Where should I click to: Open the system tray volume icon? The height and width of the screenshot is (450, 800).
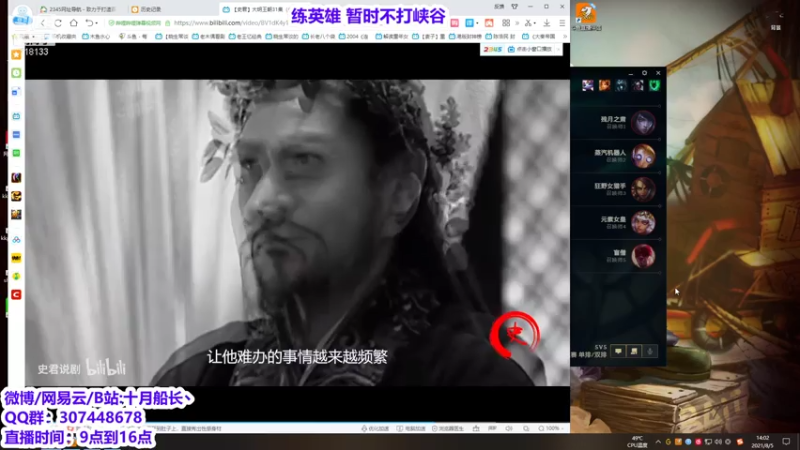click(x=718, y=442)
